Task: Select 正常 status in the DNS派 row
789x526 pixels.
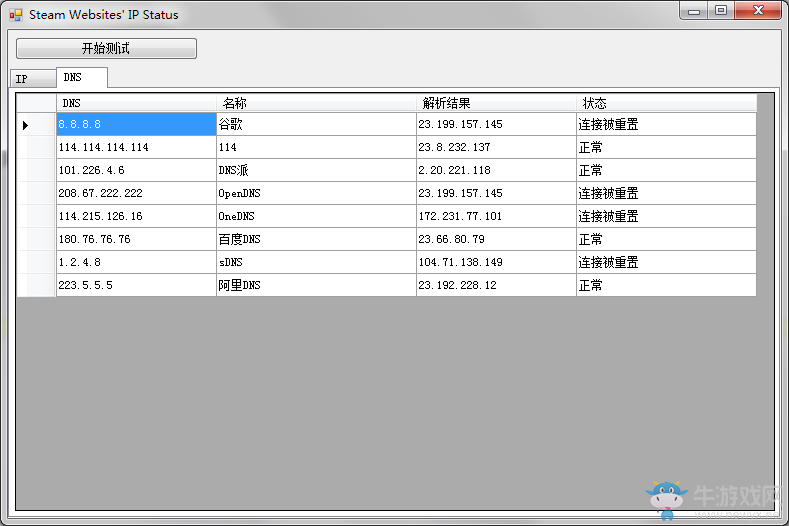Action: pos(667,170)
